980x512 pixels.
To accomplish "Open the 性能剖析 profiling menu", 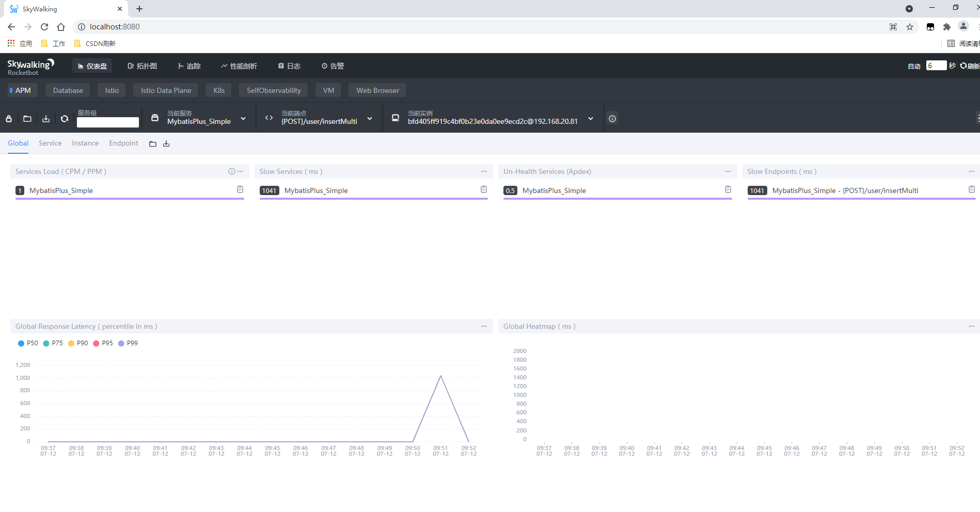I will (239, 66).
